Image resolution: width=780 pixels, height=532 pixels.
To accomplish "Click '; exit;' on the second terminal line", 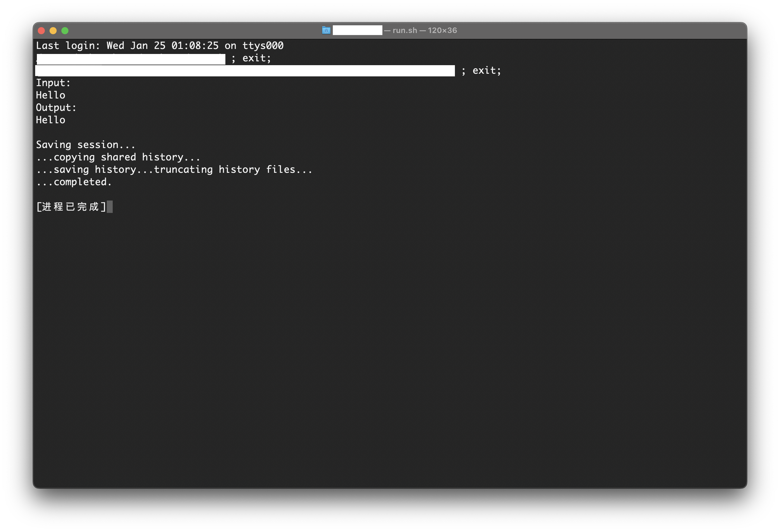I will (251, 58).
